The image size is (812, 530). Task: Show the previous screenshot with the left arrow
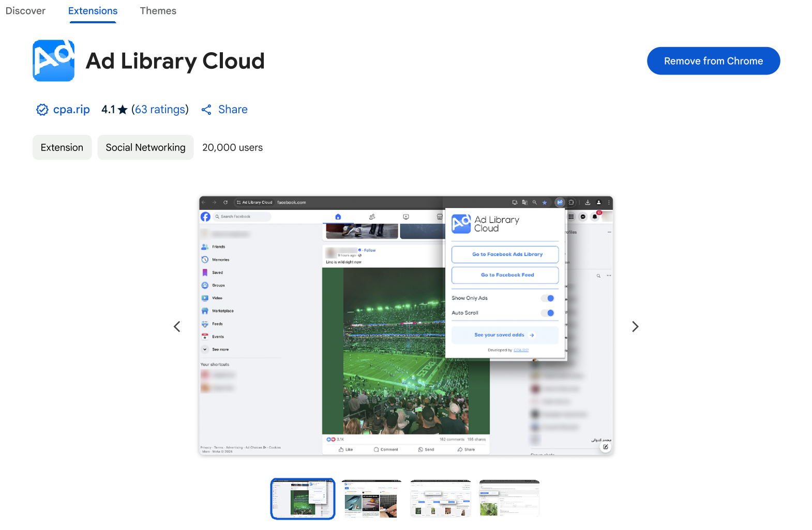[177, 326]
